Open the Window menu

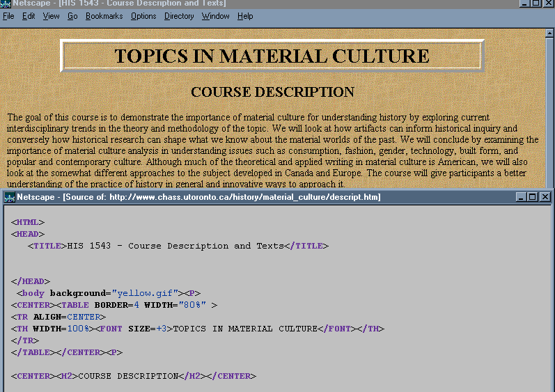click(x=215, y=16)
